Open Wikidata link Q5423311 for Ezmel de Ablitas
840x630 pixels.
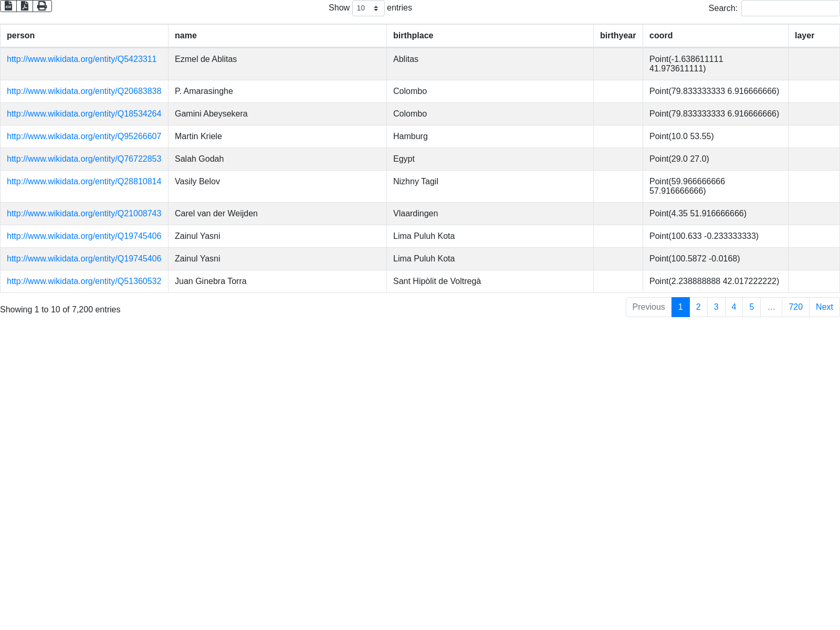[81, 59]
